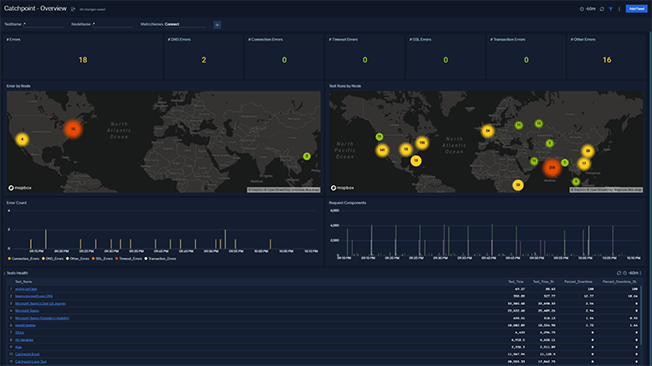Image resolution: width=652 pixels, height=366 pixels.
Task: Click the Error Count panel title
Action: tap(17, 203)
